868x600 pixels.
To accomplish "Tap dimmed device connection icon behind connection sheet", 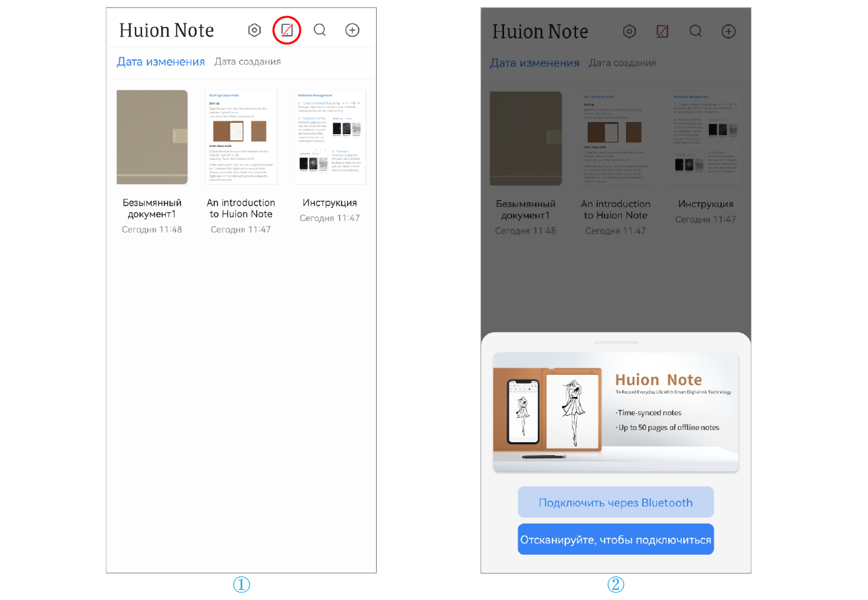I will [x=662, y=31].
